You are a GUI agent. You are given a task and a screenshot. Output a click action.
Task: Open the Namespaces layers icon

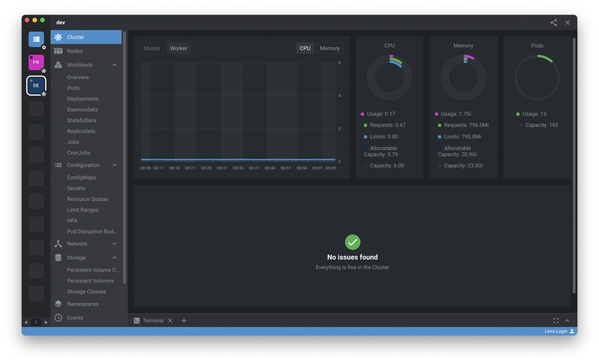click(58, 304)
